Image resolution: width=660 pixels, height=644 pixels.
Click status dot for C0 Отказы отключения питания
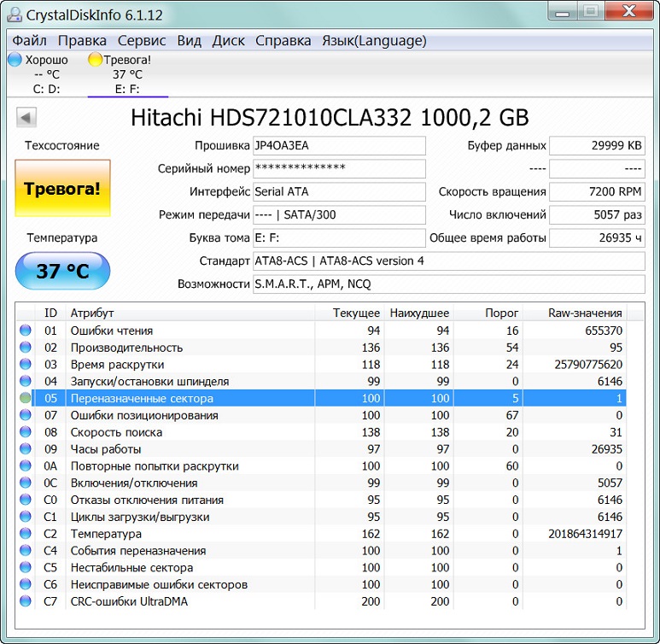26,499
